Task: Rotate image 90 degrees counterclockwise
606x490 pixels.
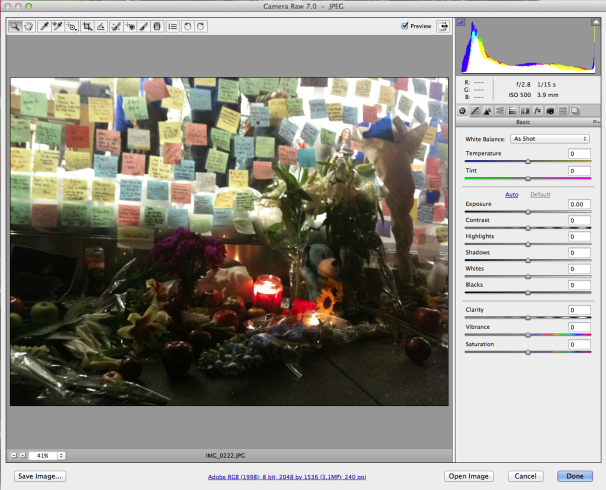Action: pyautogui.click(x=188, y=26)
